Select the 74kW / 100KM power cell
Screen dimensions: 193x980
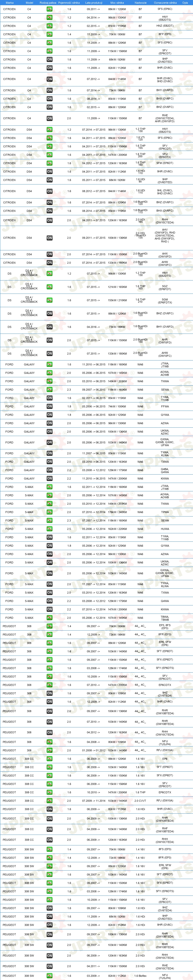pos(117,406)
